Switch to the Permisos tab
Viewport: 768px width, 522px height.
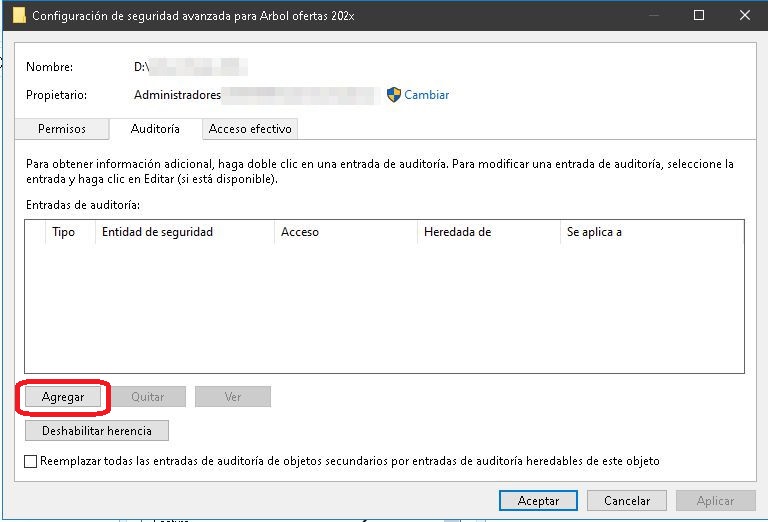pos(61,129)
